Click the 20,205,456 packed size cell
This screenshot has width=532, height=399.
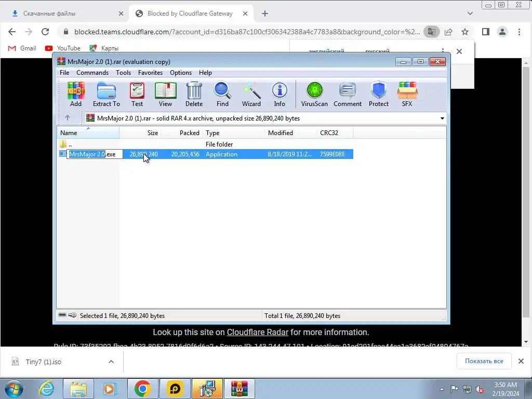[x=185, y=154]
